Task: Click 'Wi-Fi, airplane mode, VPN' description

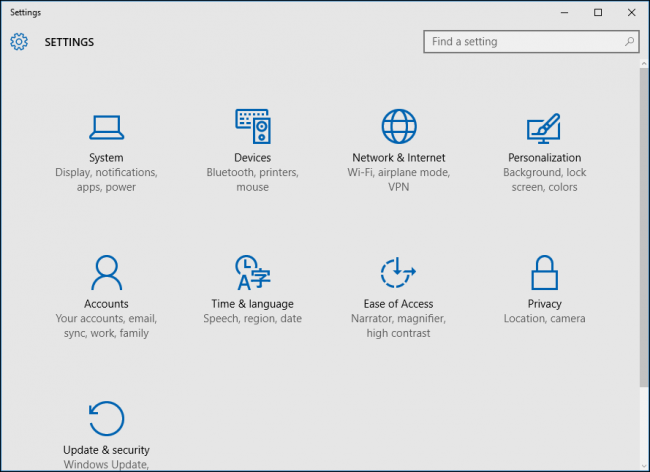Action: 398,179
